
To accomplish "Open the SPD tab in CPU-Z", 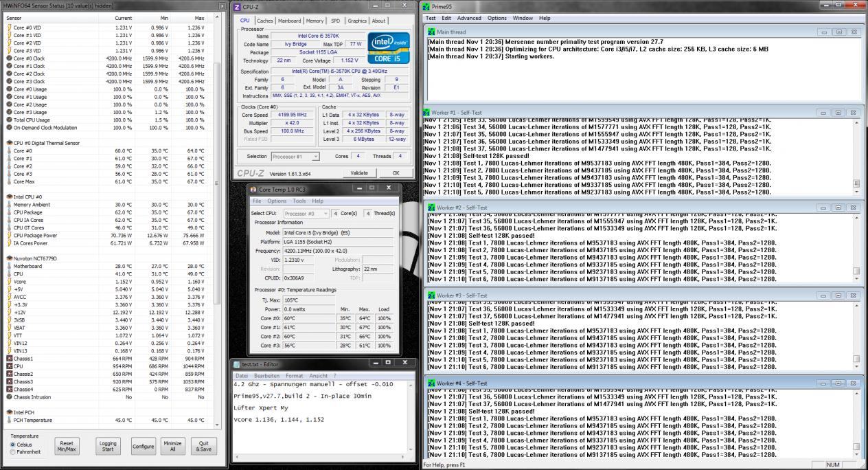I will coord(335,21).
